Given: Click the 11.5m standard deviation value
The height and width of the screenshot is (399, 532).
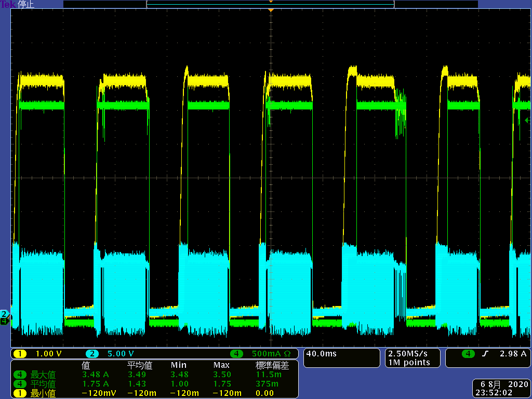Looking at the screenshot, I should (x=269, y=375).
